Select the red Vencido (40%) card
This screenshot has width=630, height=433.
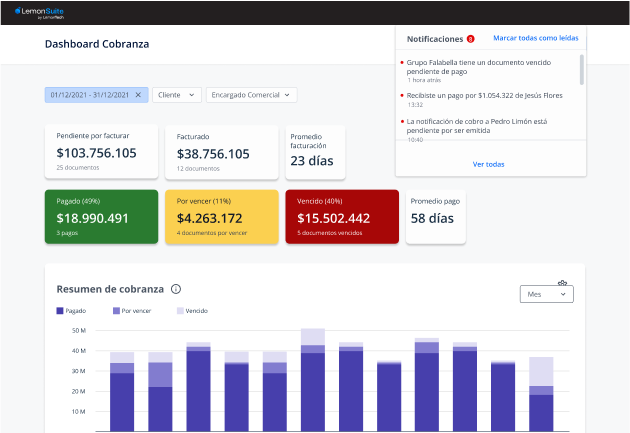[342, 216]
